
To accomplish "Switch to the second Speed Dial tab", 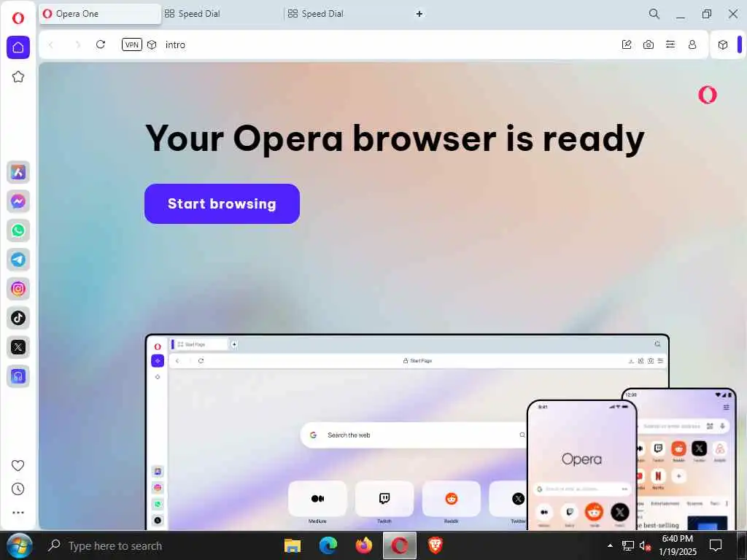I will point(345,14).
